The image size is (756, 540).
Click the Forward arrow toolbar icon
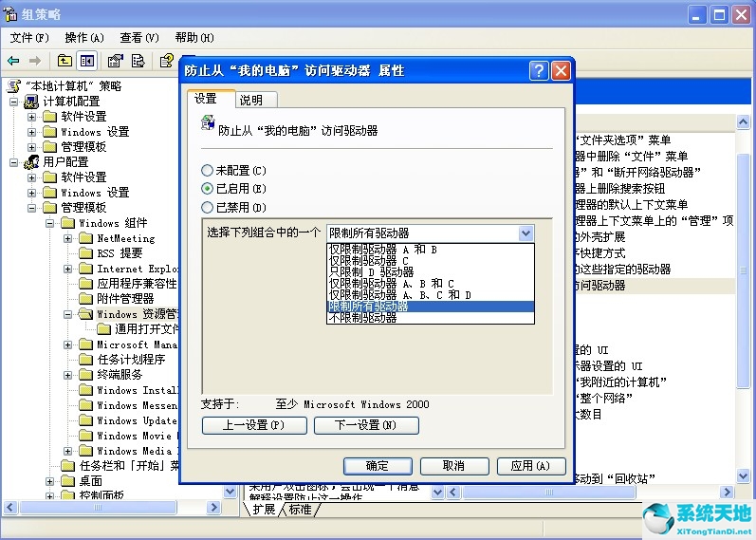(35, 61)
